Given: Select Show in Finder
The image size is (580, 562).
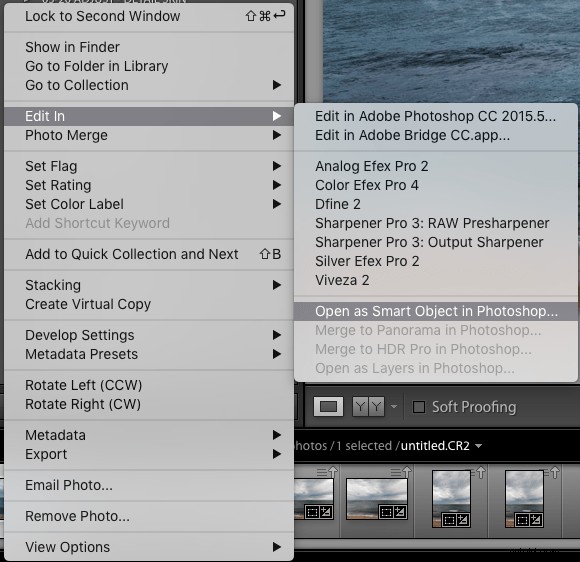Looking at the screenshot, I should pos(149,47).
